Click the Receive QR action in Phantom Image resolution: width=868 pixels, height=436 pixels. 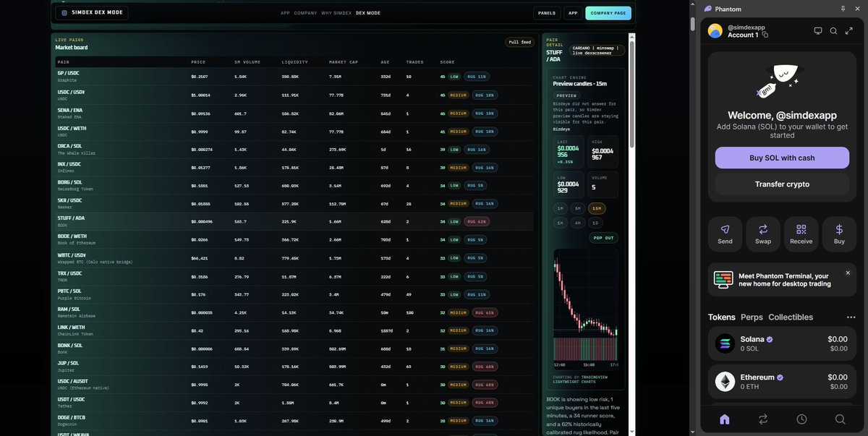801,234
